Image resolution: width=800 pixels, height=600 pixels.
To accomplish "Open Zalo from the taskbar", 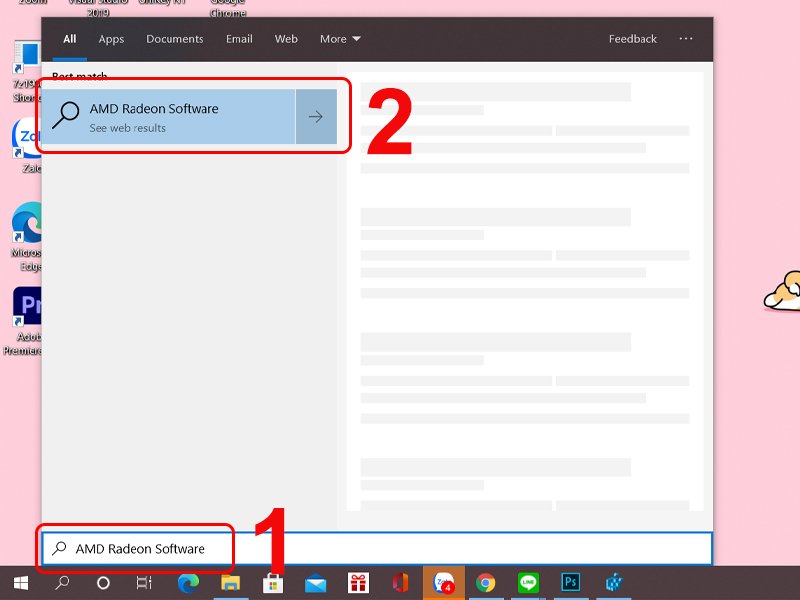I will click(x=444, y=582).
